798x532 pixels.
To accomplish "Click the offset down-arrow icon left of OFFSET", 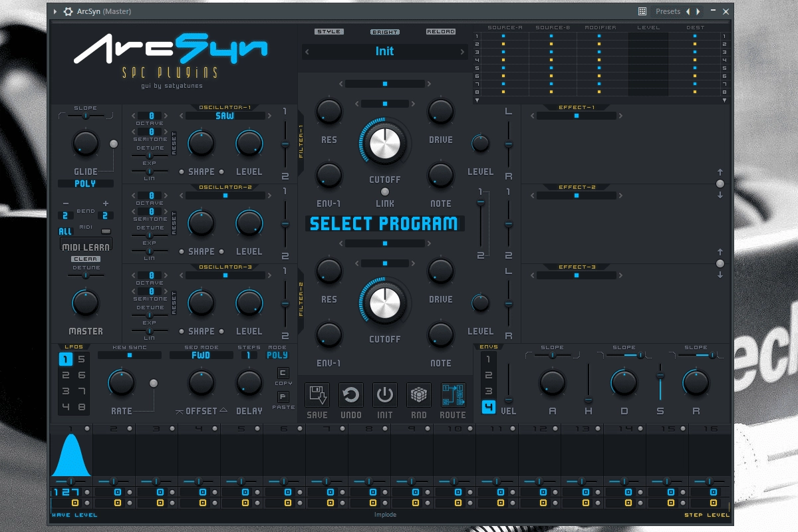I will (x=179, y=412).
